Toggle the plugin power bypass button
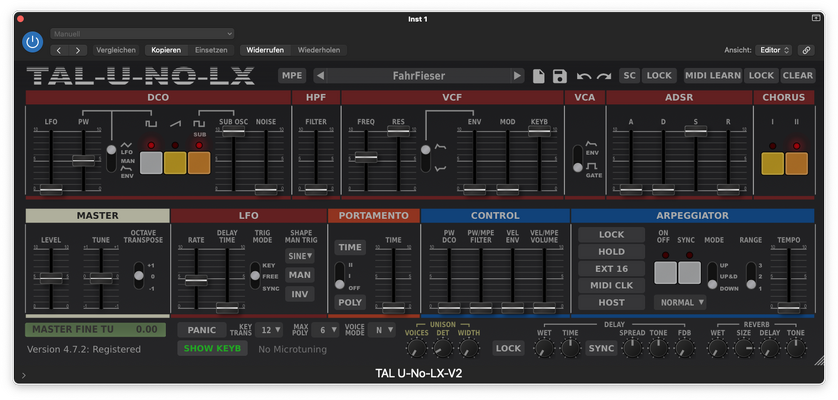The height and width of the screenshot is (400, 838). pos(33,42)
